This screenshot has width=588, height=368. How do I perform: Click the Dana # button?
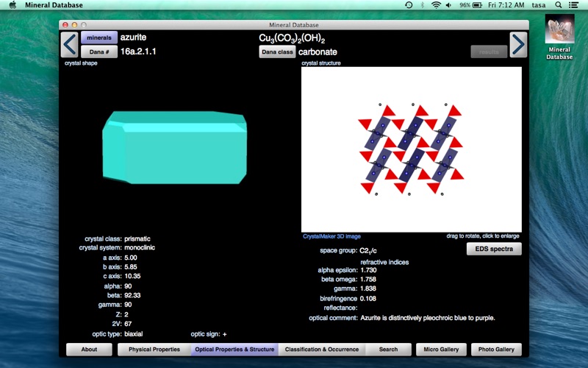coord(99,52)
